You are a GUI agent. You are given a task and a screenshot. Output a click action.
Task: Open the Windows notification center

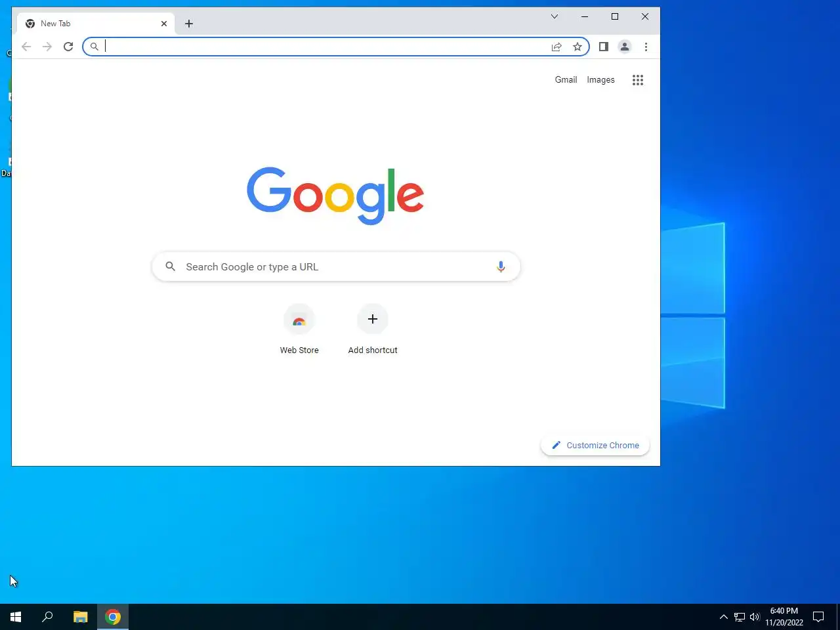(818, 617)
